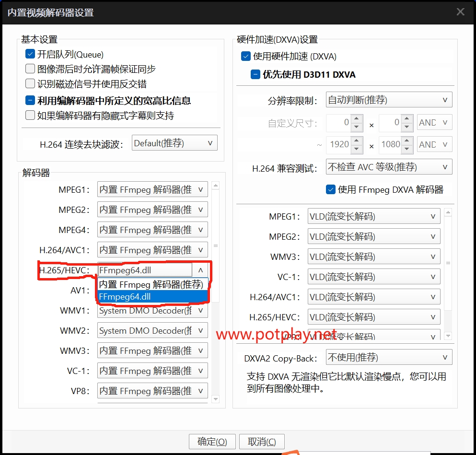Close the 内置视频解码器设置 dialog
476x455 pixels.
tap(460, 12)
